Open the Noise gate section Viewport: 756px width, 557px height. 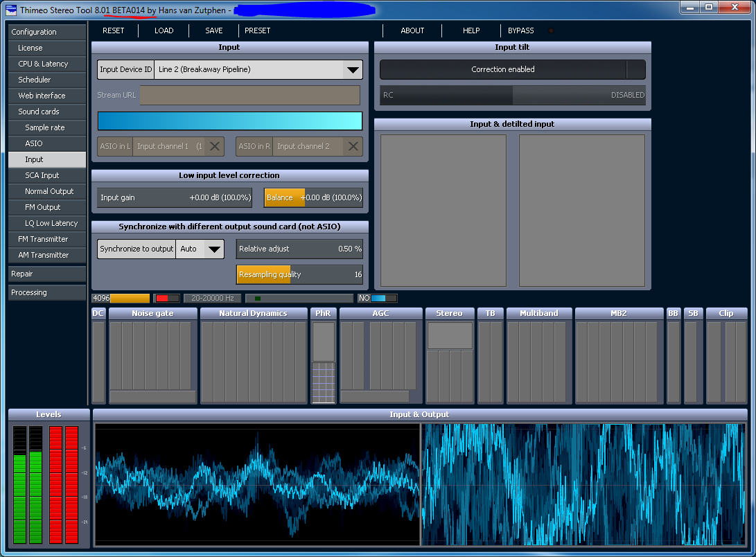(x=152, y=313)
